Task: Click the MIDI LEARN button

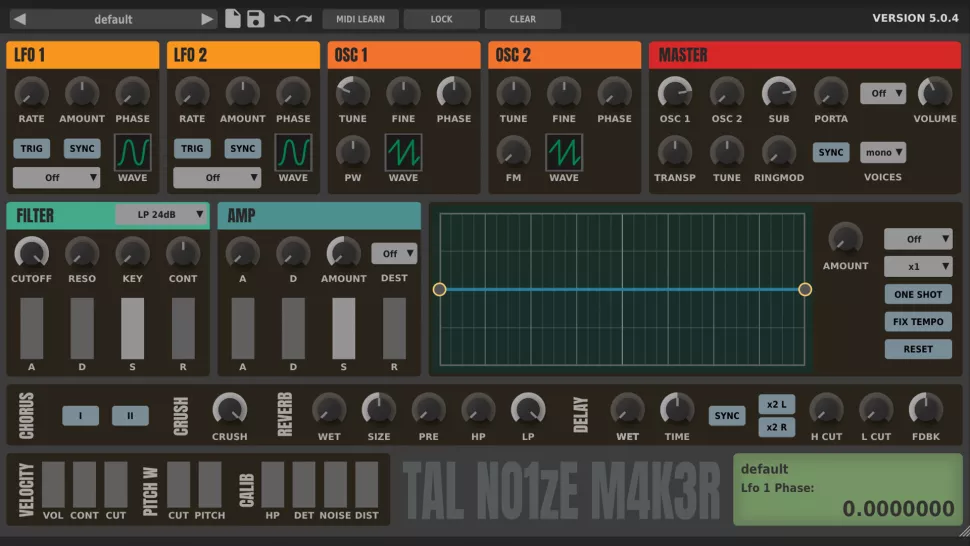Action: 361,19
